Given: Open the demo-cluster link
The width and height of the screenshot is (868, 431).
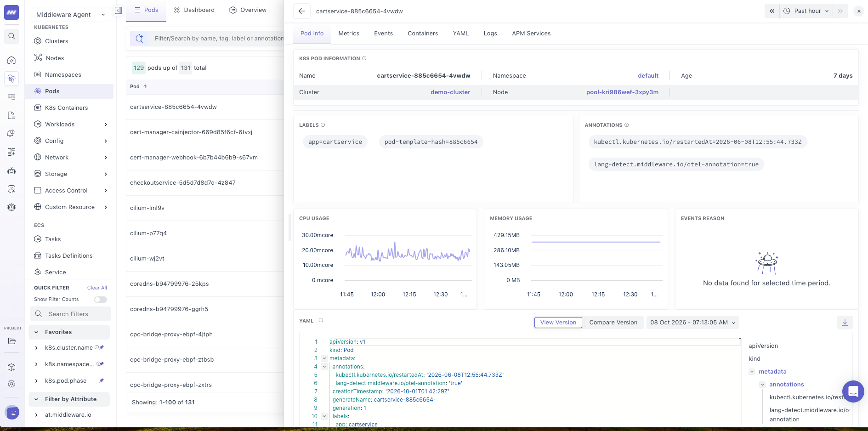Looking at the screenshot, I should (x=450, y=92).
